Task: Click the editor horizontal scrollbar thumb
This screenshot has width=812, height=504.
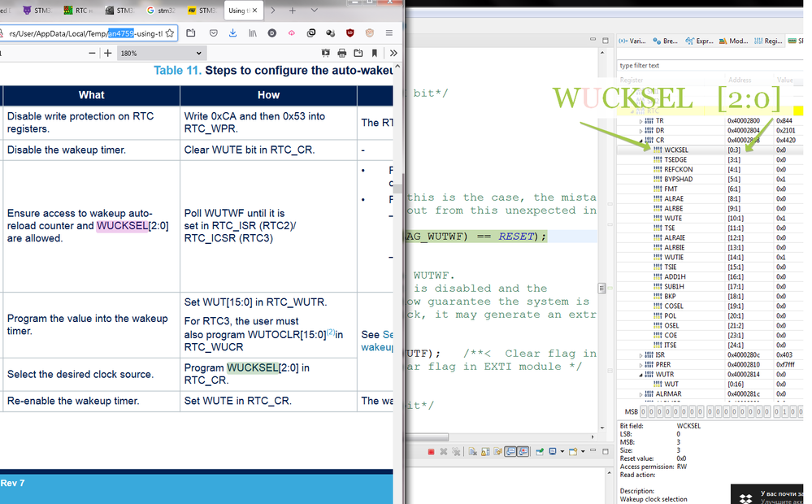Action: click(x=428, y=437)
